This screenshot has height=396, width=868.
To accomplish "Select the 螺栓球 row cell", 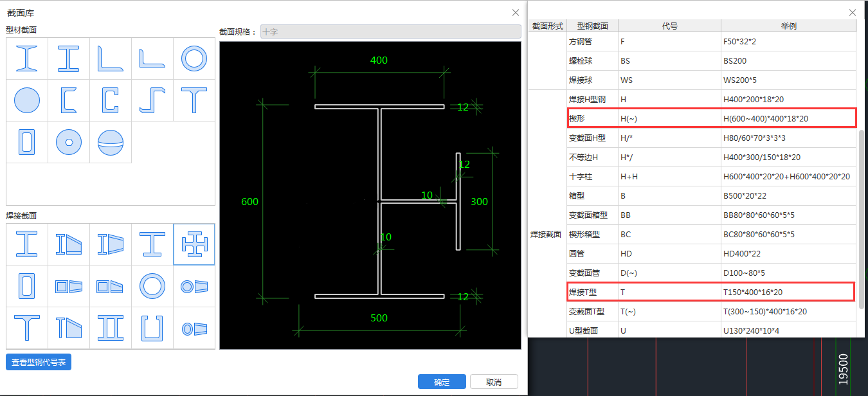I will click(592, 61).
